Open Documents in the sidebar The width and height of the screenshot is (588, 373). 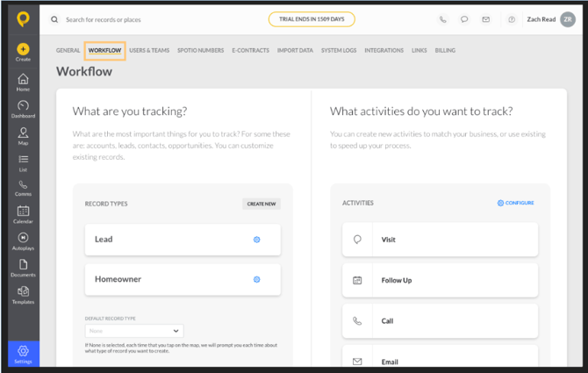point(23,268)
